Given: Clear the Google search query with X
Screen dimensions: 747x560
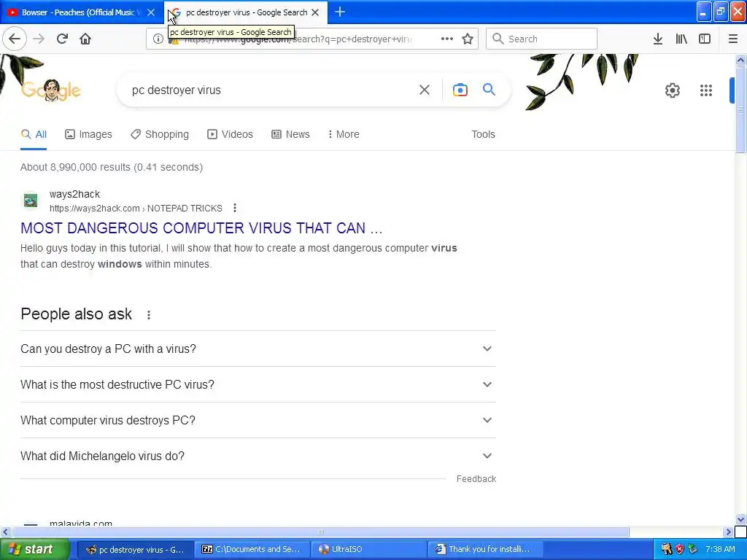Looking at the screenshot, I should [x=424, y=90].
